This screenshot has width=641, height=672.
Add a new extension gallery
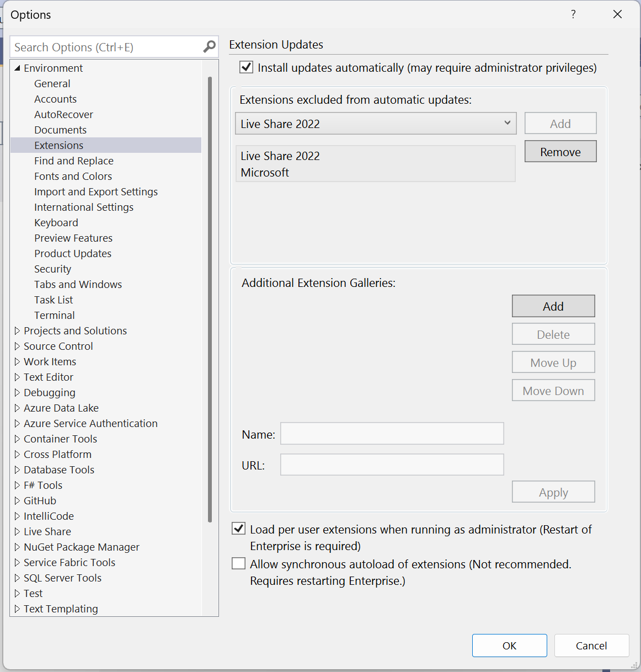point(553,306)
